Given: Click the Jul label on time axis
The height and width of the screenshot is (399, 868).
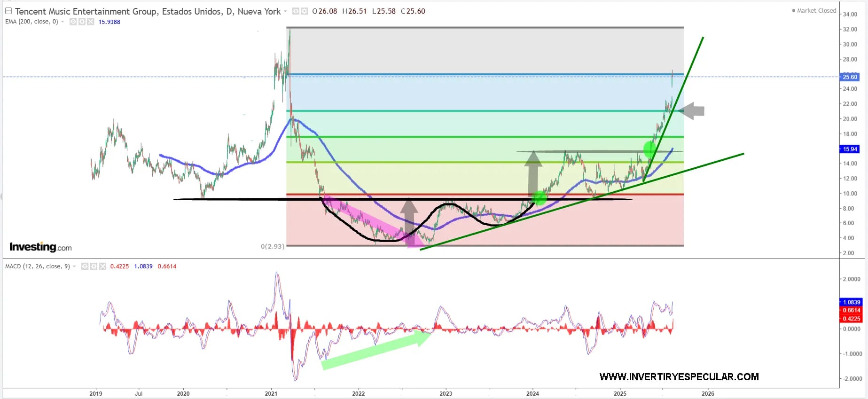Looking at the screenshot, I should pyautogui.click(x=139, y=393).
